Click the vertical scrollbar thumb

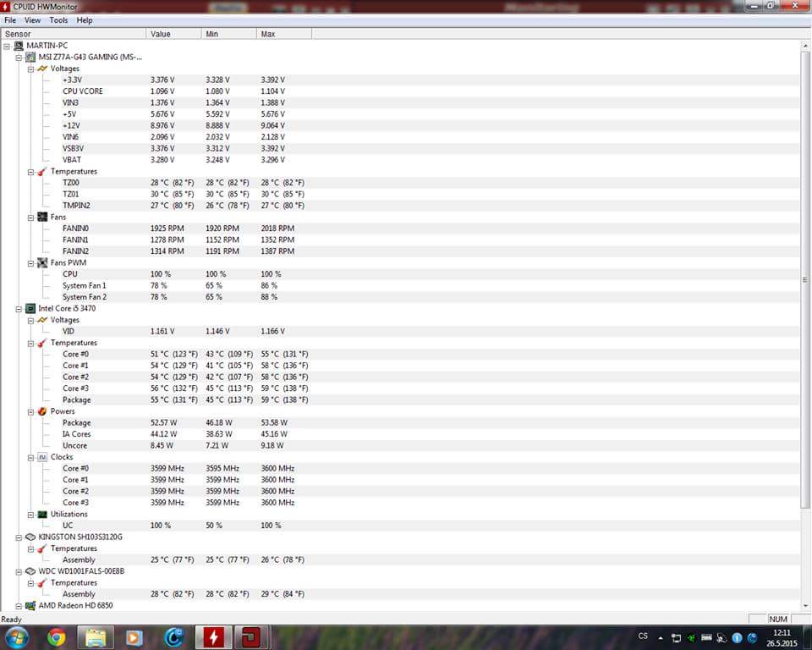coord(805,280)
